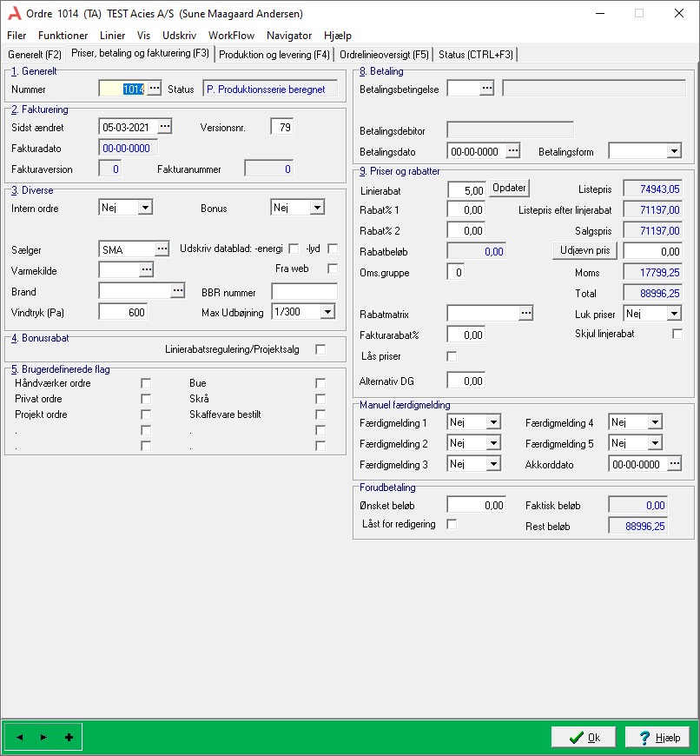Open the Max Udbøjning dropdown
700x756 pixels.
point(327,311)
